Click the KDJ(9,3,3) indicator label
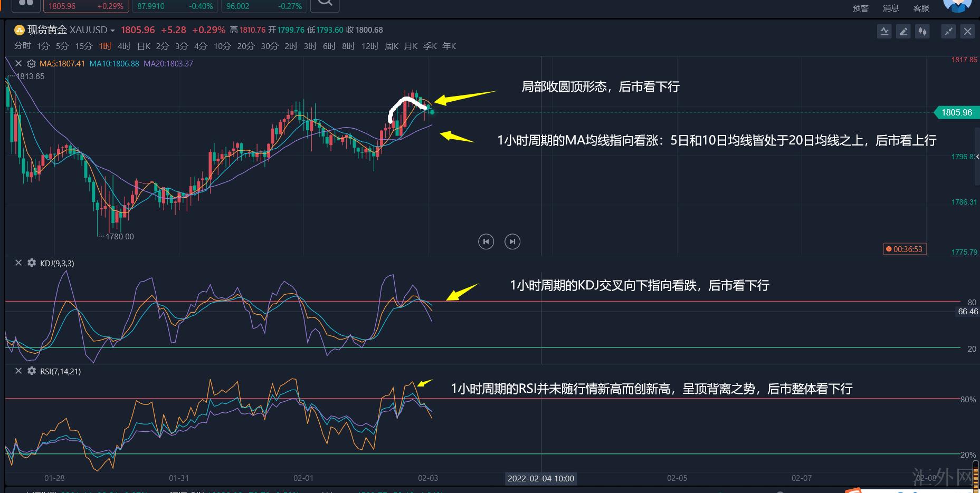The width and height of the screenshot is (980, 493). click(57, 263)
